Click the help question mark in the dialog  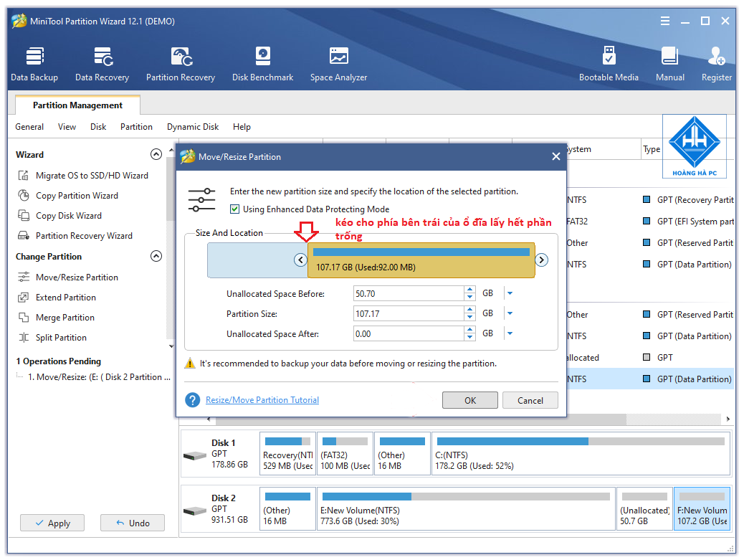click(192, 399)
